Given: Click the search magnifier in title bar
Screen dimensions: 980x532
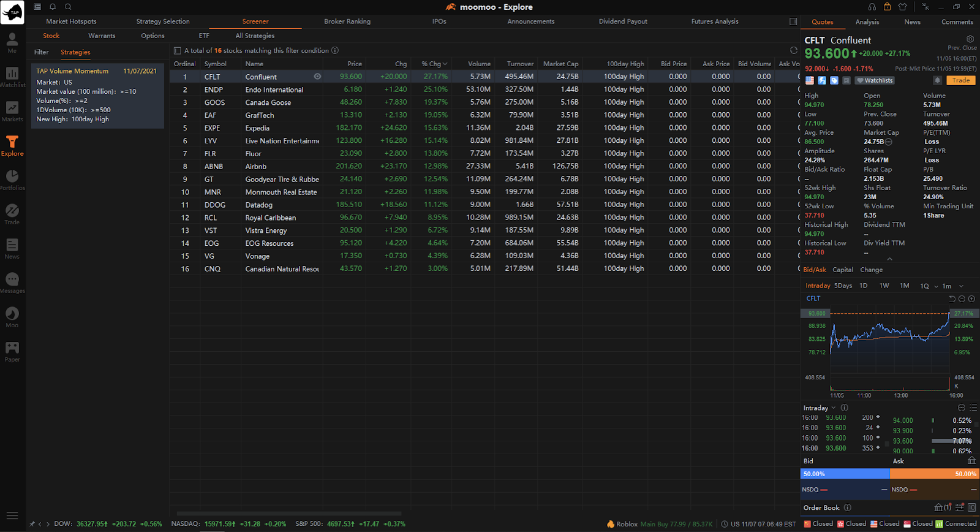Looking at the screenshot, I should (x=68, y=7).
